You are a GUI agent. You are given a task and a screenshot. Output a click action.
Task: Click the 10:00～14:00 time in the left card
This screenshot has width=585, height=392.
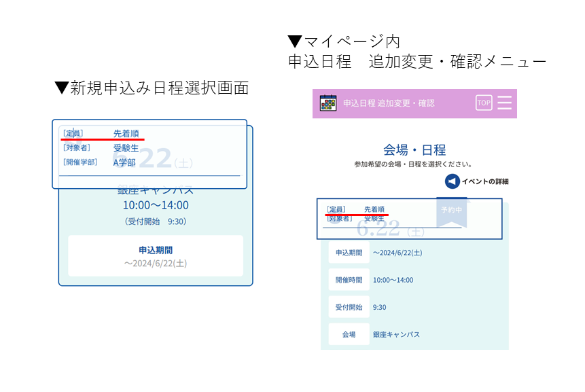click(x=156, y=205)
